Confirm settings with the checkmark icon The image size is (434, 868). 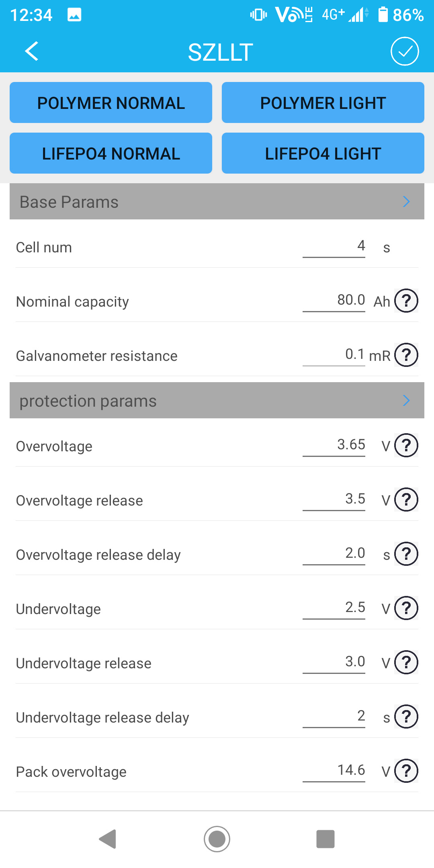(404, 51)
